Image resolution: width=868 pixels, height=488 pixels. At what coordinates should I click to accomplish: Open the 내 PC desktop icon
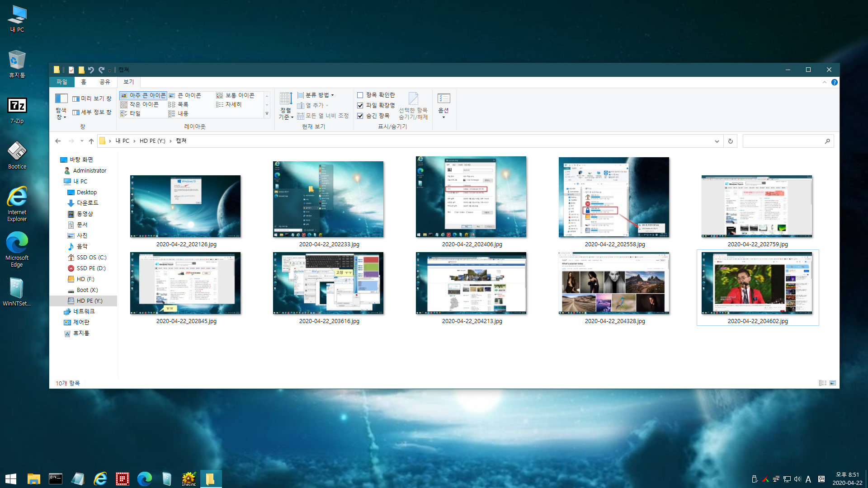click(17, 19)
